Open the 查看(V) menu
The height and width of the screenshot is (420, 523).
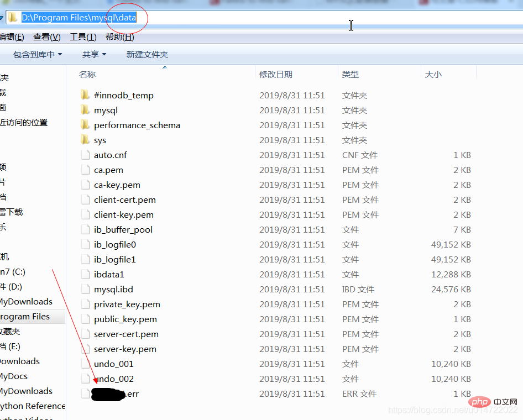click(x=46, y=37)
